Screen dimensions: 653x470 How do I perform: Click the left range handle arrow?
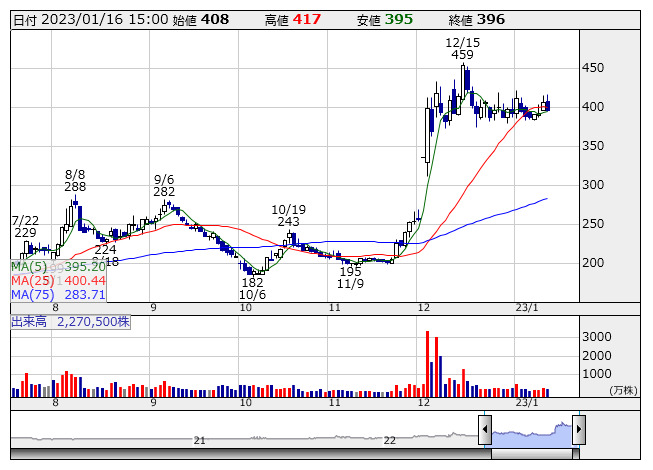pos(485,429)
